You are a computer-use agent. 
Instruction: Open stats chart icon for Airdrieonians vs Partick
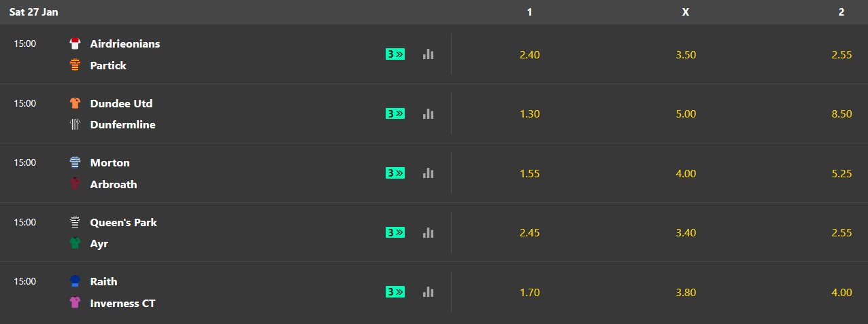428,54
